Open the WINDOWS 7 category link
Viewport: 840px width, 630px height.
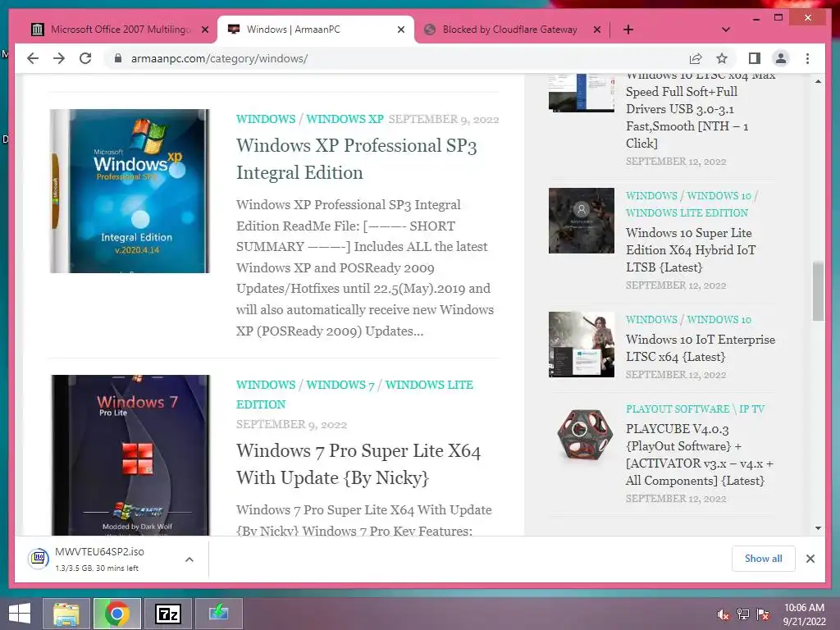point(340,385)
